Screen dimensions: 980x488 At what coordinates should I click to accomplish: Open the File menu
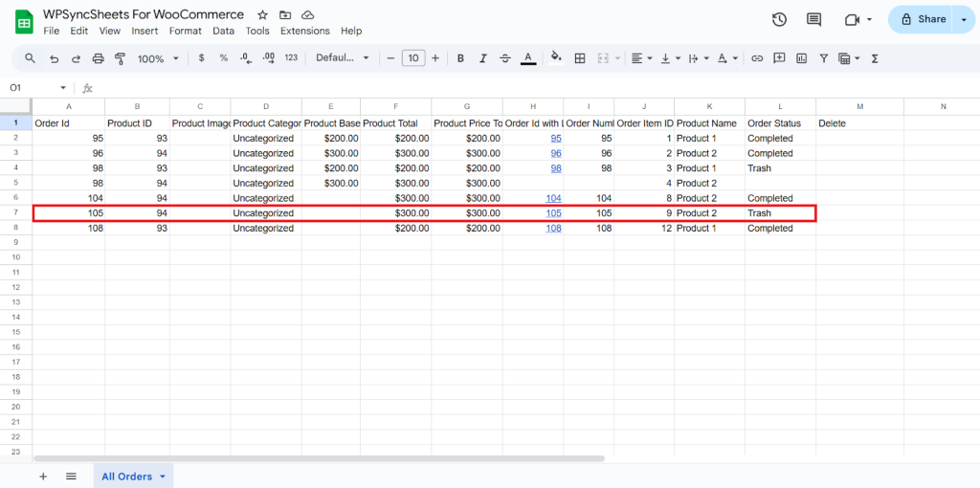point(52,31)
